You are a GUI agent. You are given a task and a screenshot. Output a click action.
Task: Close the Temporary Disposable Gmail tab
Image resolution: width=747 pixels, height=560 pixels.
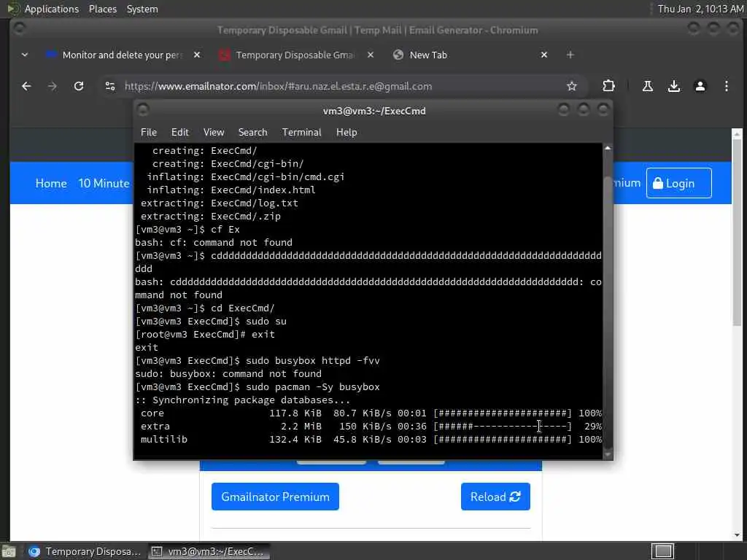pyautogui.click(x=370, y=55)
